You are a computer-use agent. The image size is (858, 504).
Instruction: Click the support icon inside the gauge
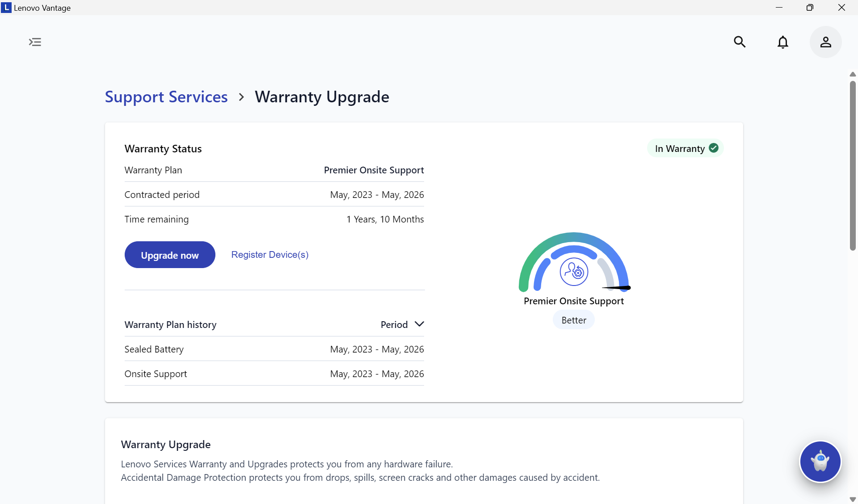574,272
